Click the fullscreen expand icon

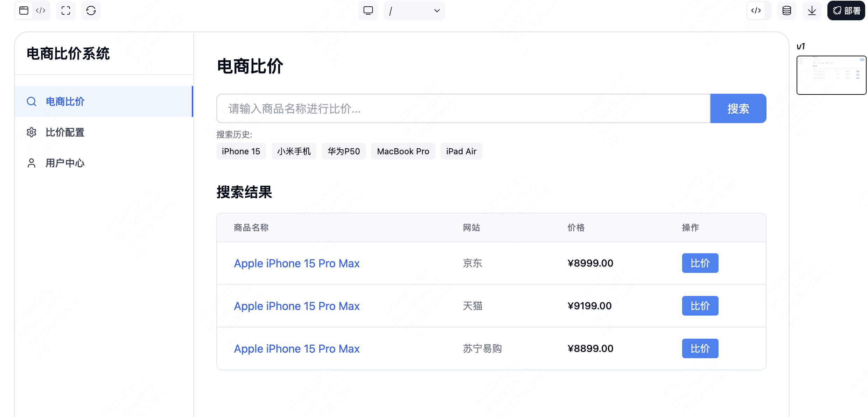(x=66, y=10)
